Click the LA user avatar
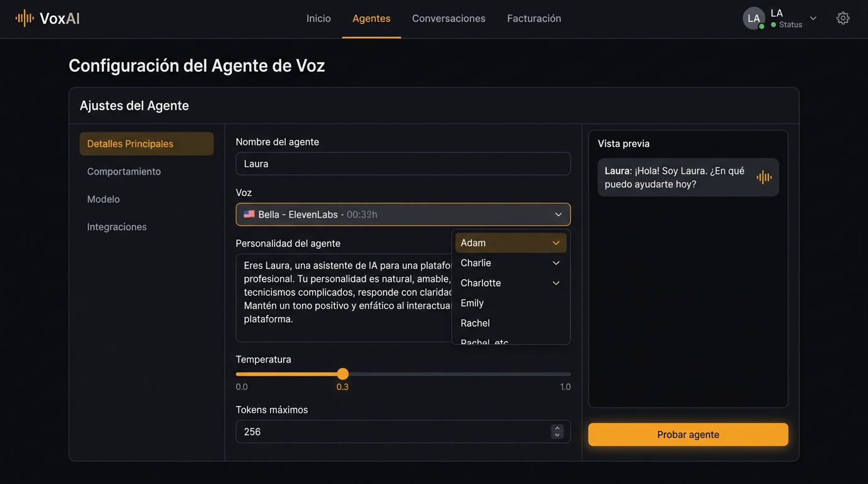Screen dimensions: 868x484 pyautogui.click(x=754, y=18)
